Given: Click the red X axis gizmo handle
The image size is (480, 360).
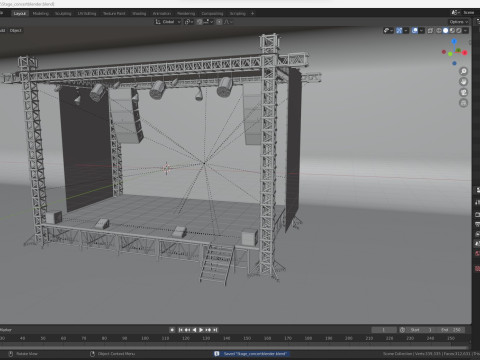Looking at the screenshot, I should point(465,53).
